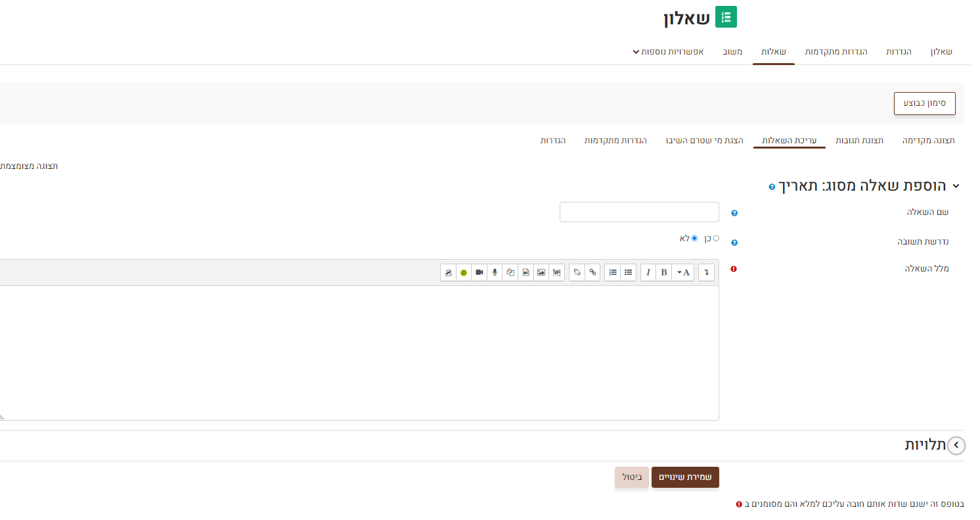Insert an image with the picture icon

pos(541,272)
